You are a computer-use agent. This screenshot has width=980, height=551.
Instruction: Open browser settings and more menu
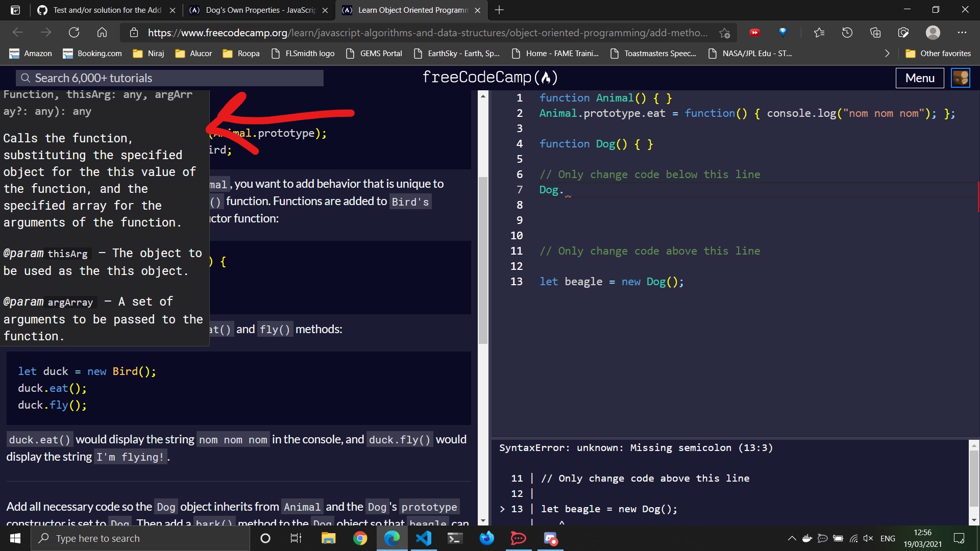point(962,33)
